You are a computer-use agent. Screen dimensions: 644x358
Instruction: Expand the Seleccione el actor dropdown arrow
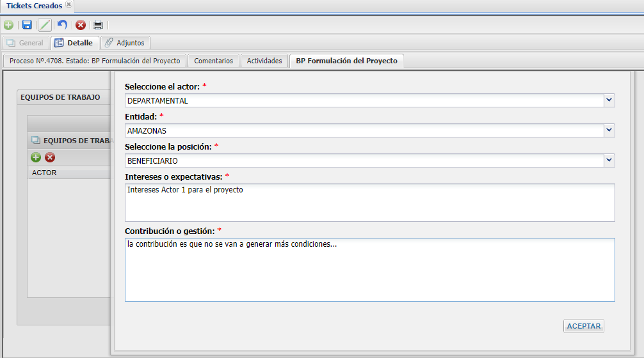pyautogui.click(x=609, y=100)
